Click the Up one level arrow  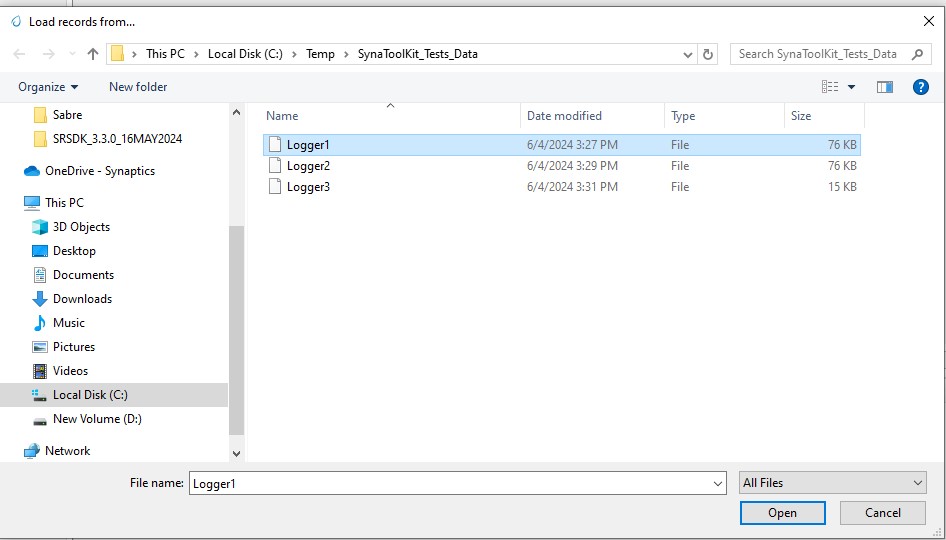coord(93,54)
